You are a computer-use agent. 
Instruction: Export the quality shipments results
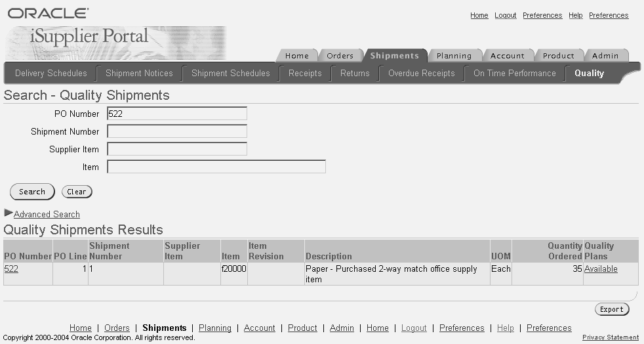[x=612, y=309]
